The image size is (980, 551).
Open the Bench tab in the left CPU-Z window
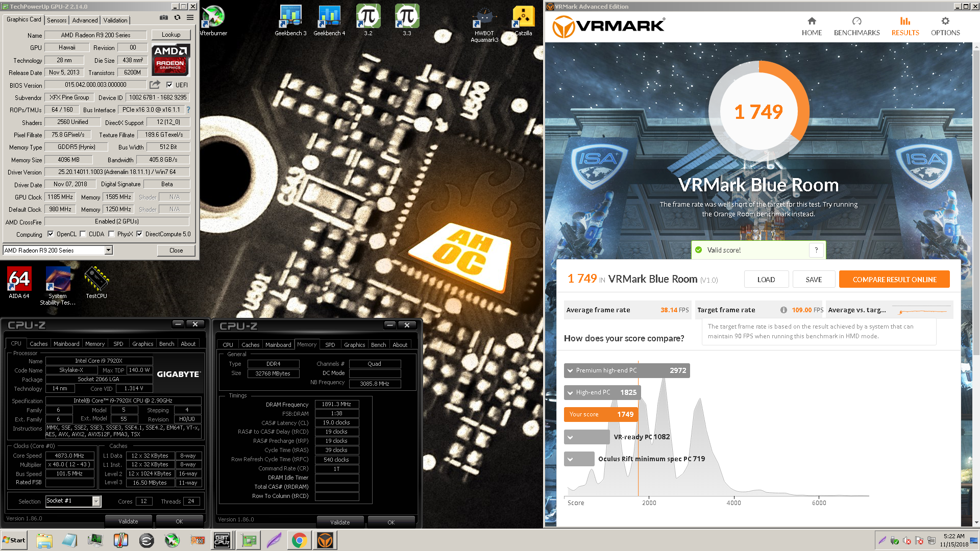(167, 344)
